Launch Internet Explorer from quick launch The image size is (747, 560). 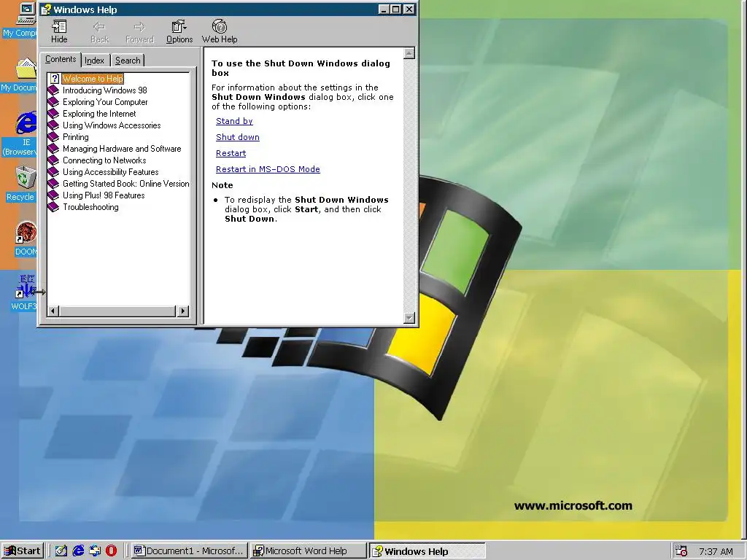78,551
